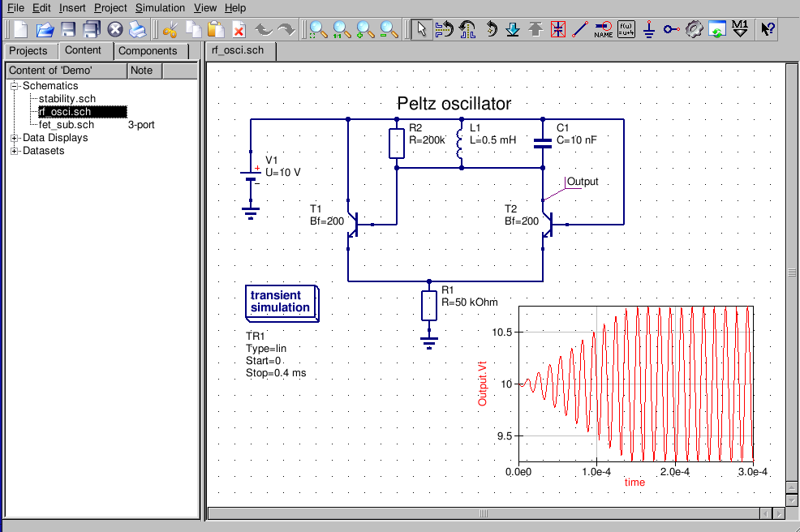Screen dimensions: 800x532
Task: Open the Simulation menu
Action: (x=160, y=7)
